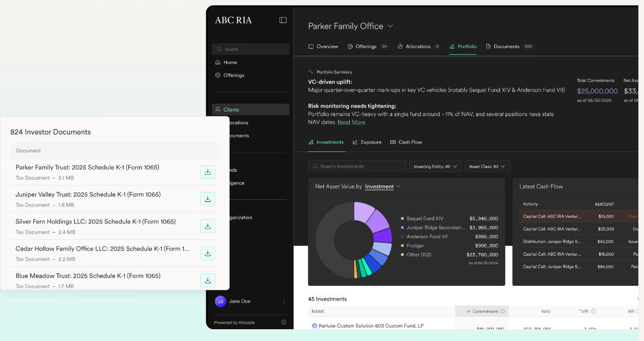Click the ABC RIA logo

[233, 20]
